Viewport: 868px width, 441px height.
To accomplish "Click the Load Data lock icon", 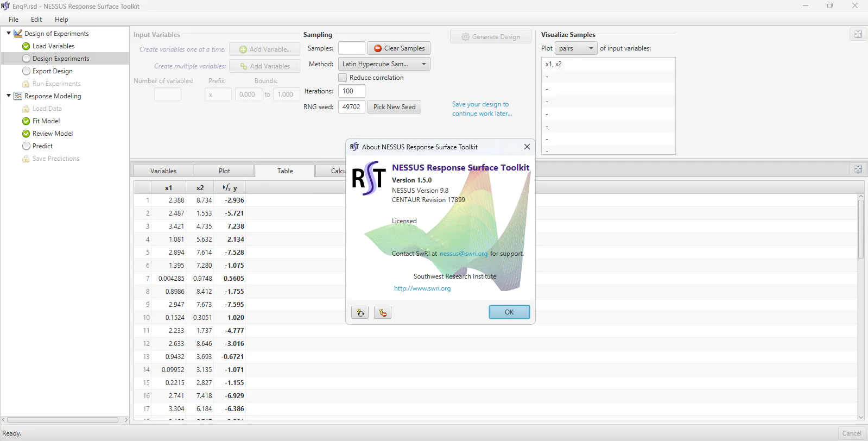I will [26, 109].
